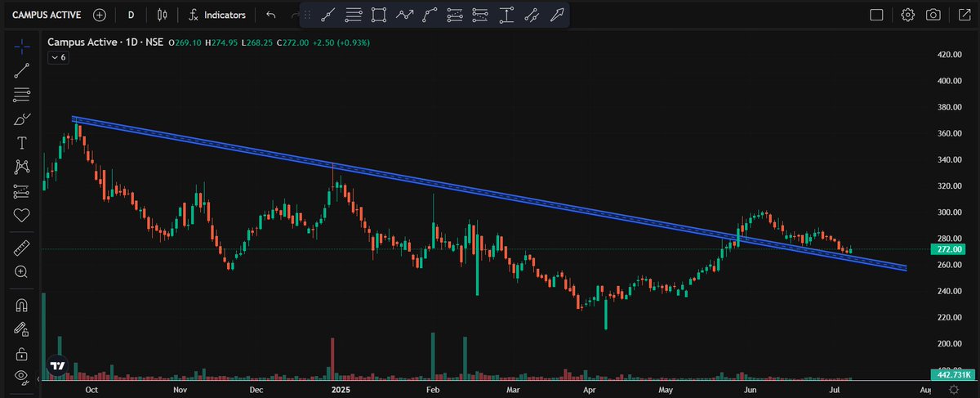Open chart settings gear in top bar
Screen dimensions: 980x398
point(908,15)
